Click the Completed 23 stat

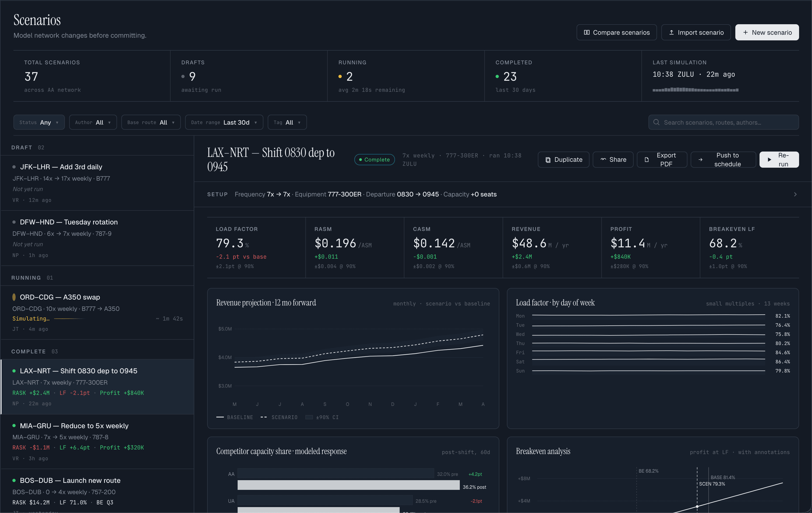pos(563,76)
